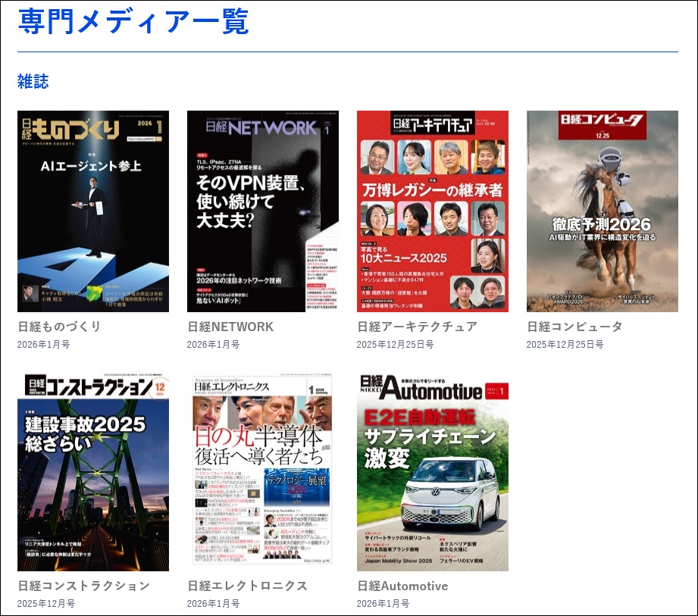Select the 日経コンストラクション cover image
The height and width of the screenshot is (616, 698).
(92, 471)
